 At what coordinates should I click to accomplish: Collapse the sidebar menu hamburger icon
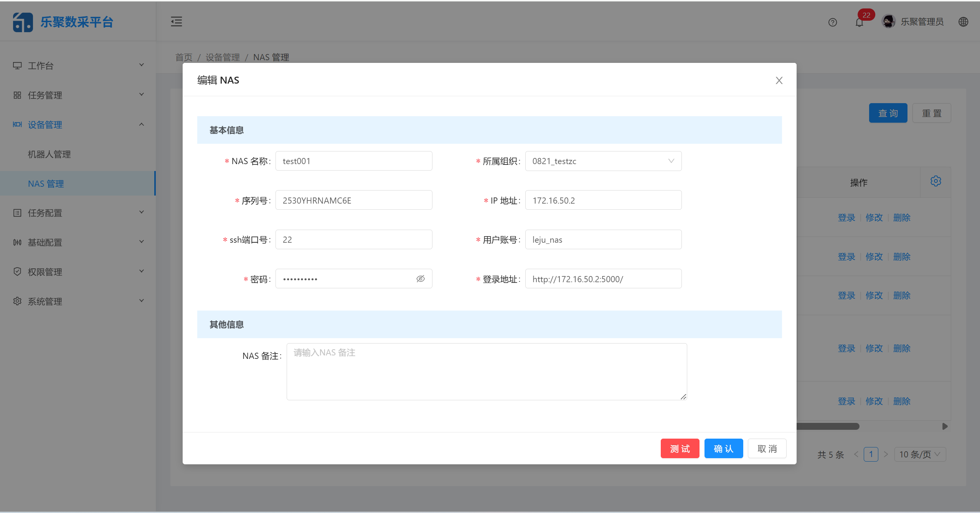point(176,21)
